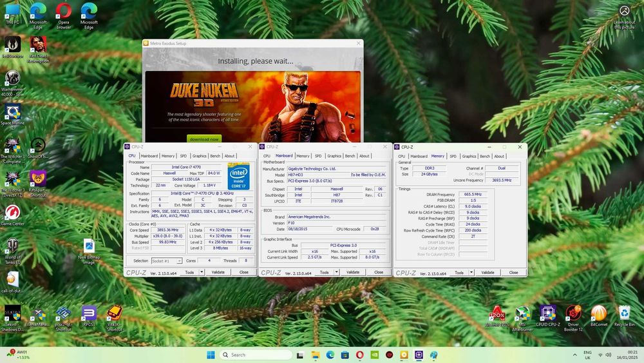Launch the Opera browser desktop shortcut
Image resolution: width=644 pixels, height=363 pixels.
63,17
